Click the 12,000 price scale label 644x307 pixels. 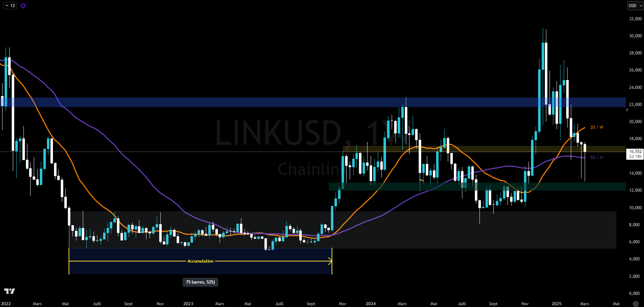635,190
